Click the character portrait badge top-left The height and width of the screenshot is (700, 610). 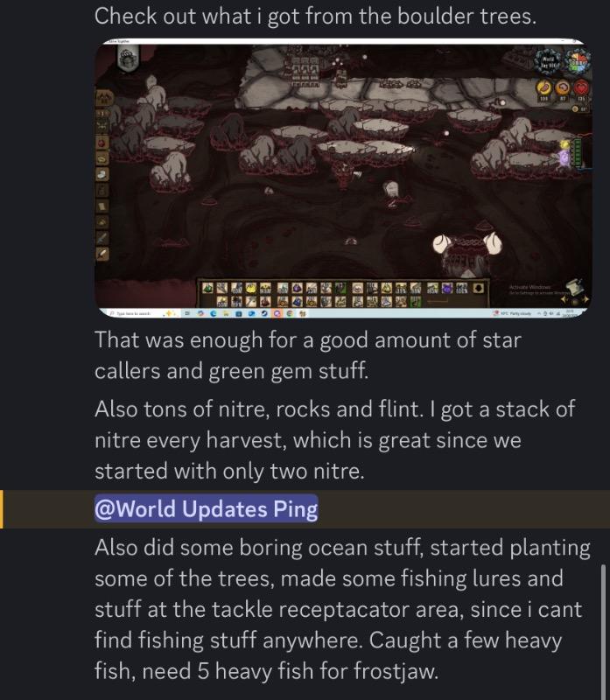coord(128,59)
